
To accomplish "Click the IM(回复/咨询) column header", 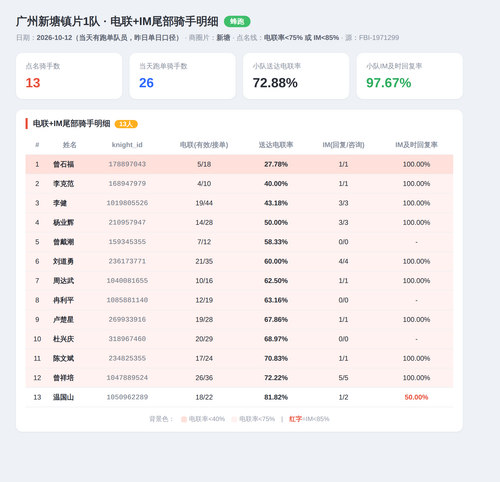I will (343, 145).
